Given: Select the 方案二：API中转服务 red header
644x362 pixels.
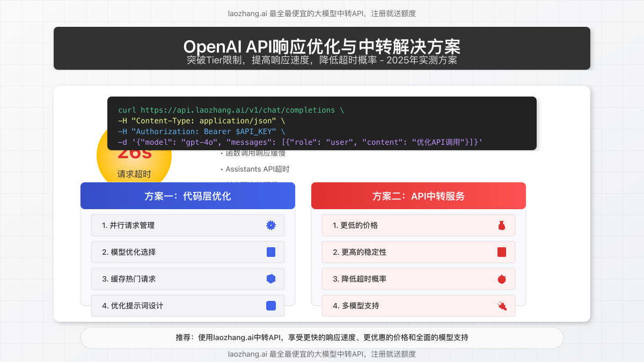Looking at the screenshot, I should click(x=419, y=196).
